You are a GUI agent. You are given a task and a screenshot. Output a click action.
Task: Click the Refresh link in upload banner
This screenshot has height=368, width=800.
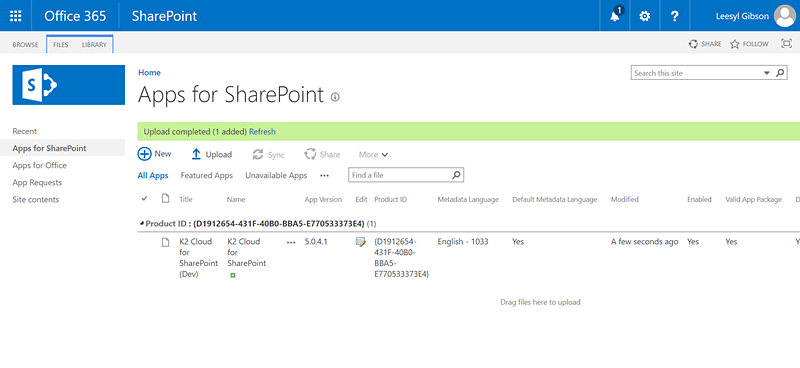pyautogui.click(x=262, y=132)
